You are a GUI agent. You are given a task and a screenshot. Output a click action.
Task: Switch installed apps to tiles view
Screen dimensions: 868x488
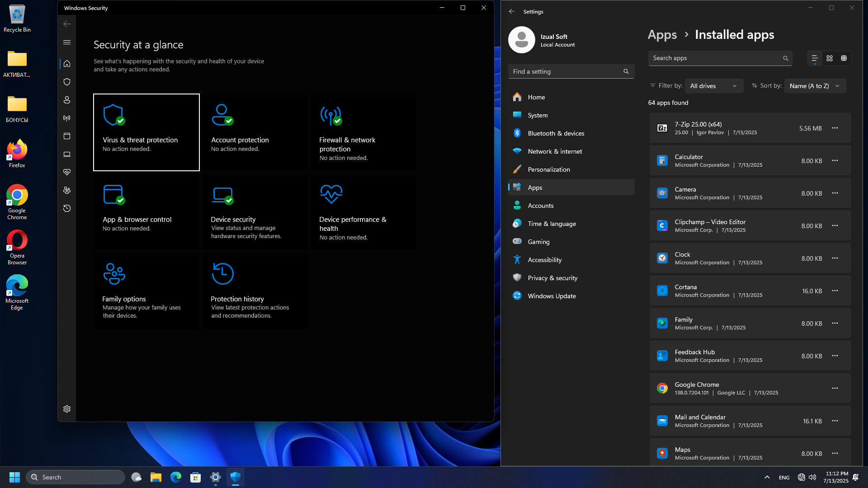844,58
